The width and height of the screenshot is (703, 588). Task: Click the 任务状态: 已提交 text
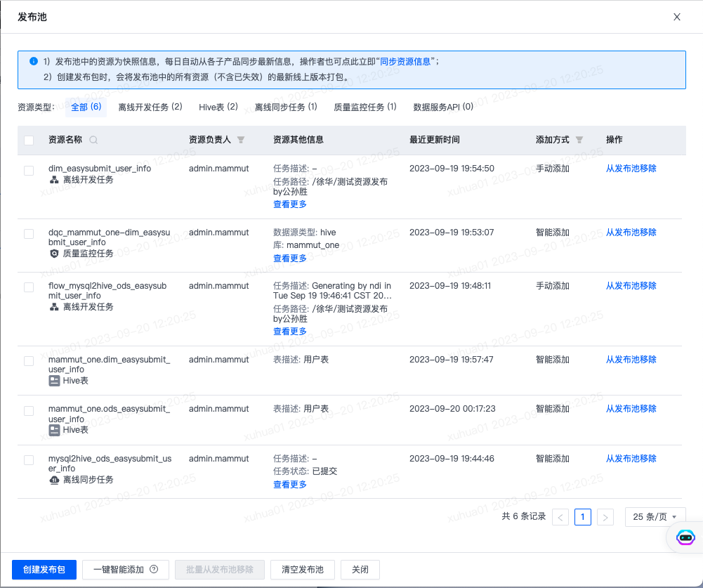(305, 471)
